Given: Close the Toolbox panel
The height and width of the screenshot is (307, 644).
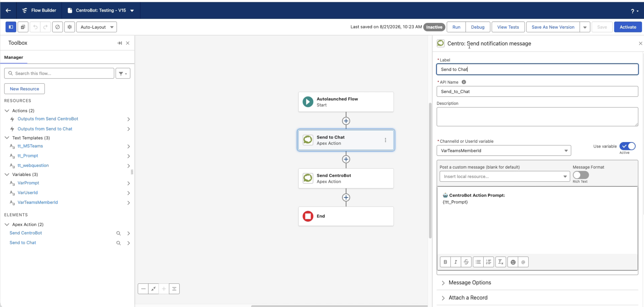Looking at the screenshot, I should [x=128, y=43].
